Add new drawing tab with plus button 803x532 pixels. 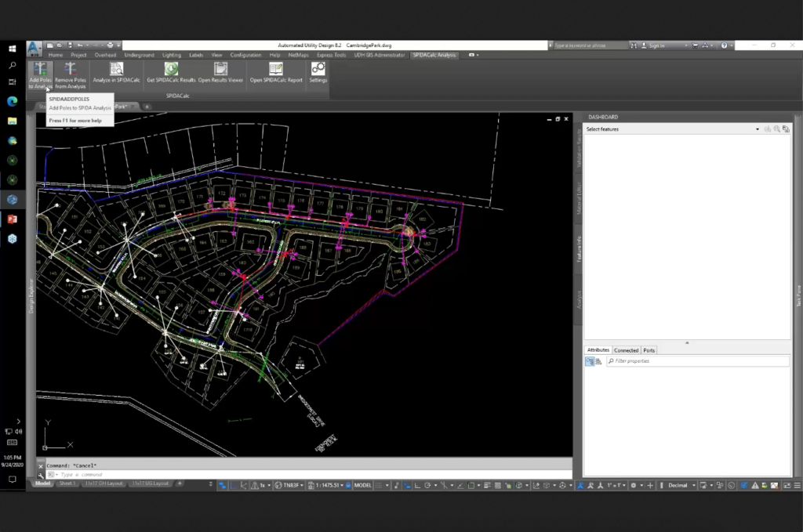[x=147, y=107]
